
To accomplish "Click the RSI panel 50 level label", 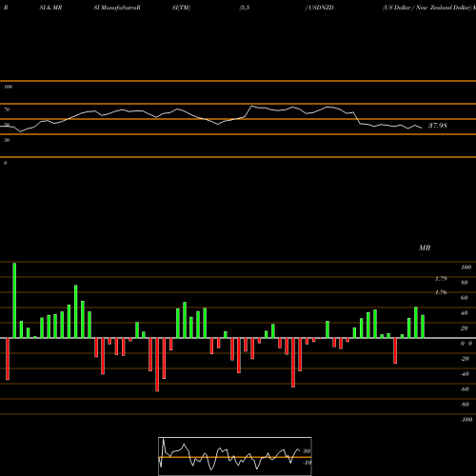I will [x=7, y=125].
